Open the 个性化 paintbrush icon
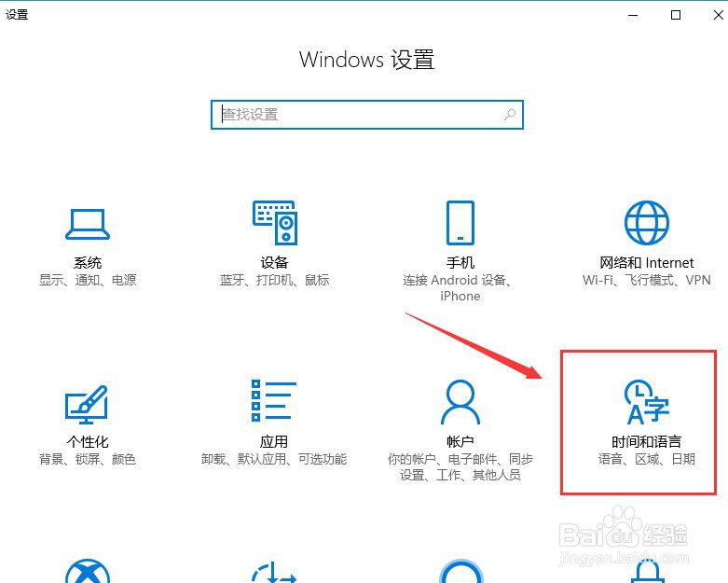The image size is (728, 583). tap(87, 404)
